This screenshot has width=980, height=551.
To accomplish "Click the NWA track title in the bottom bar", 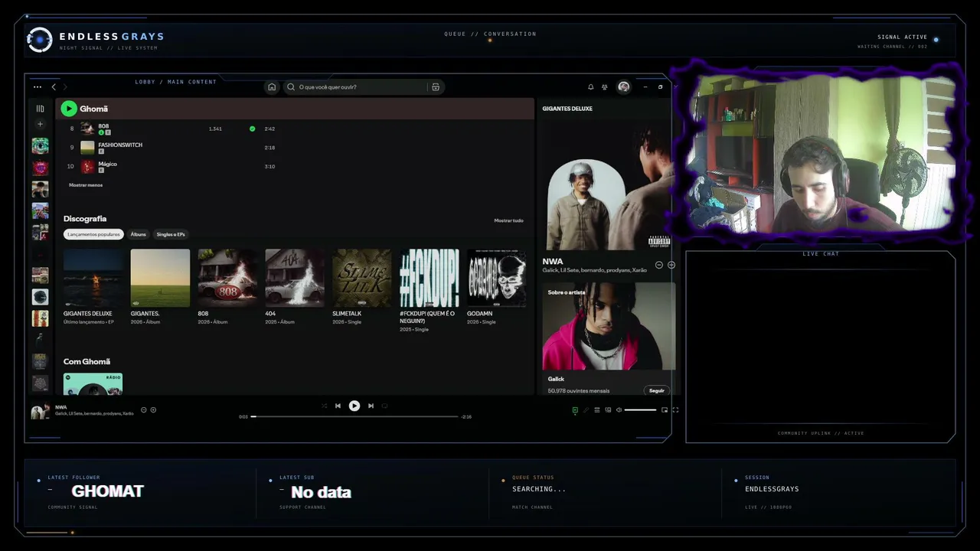I will [61, 407].
